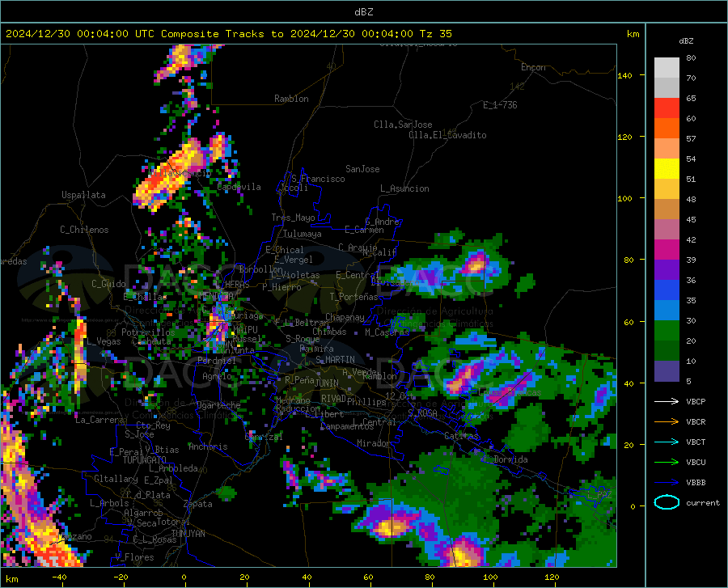Click the L_Violetas label
The width and height of the screenshot is (728, 588).
(x=295, y=275)
